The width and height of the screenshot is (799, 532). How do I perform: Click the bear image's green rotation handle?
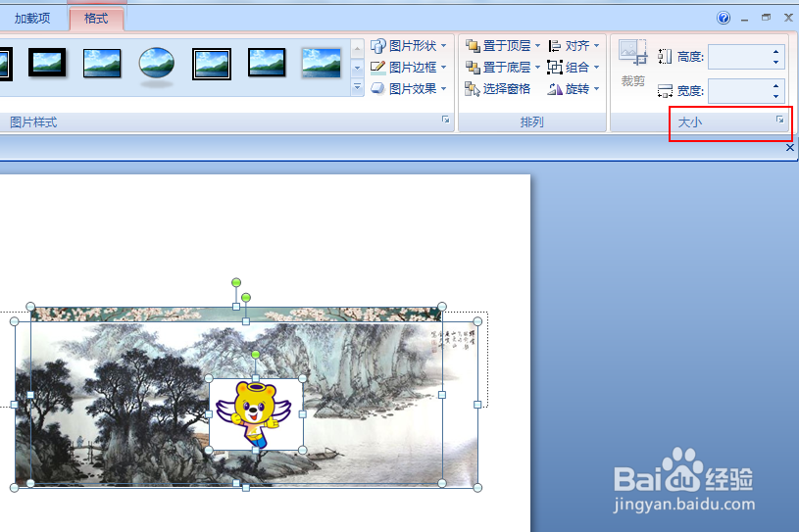[256, 354]
